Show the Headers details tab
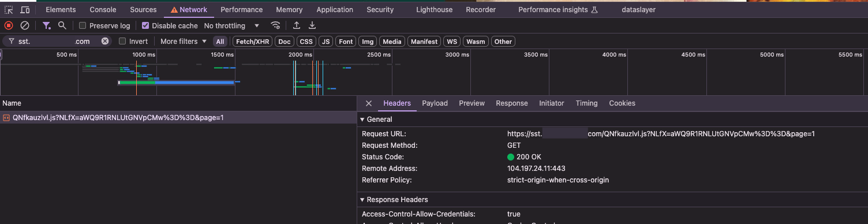The height and width of the screenshot is (224, 868). (397, 103)
